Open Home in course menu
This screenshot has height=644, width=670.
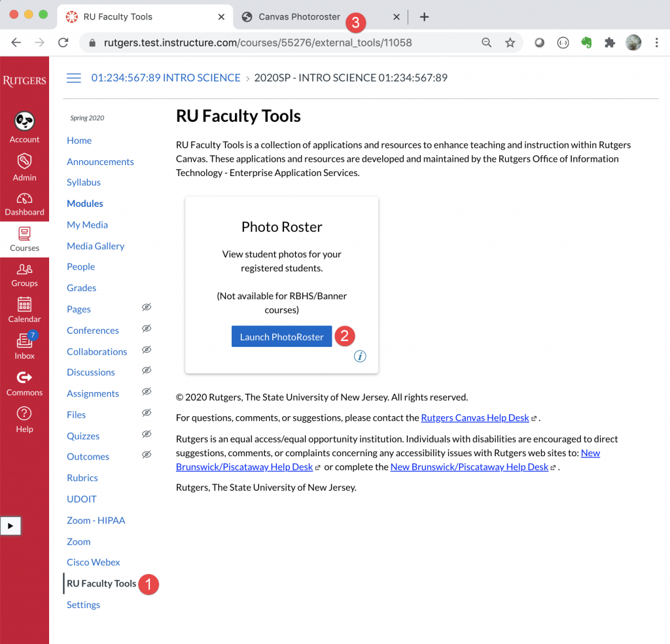pos(79,141)
